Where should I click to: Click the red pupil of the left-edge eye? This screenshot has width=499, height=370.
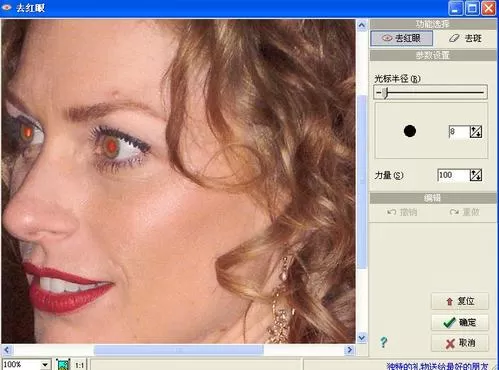pos(28,132)
